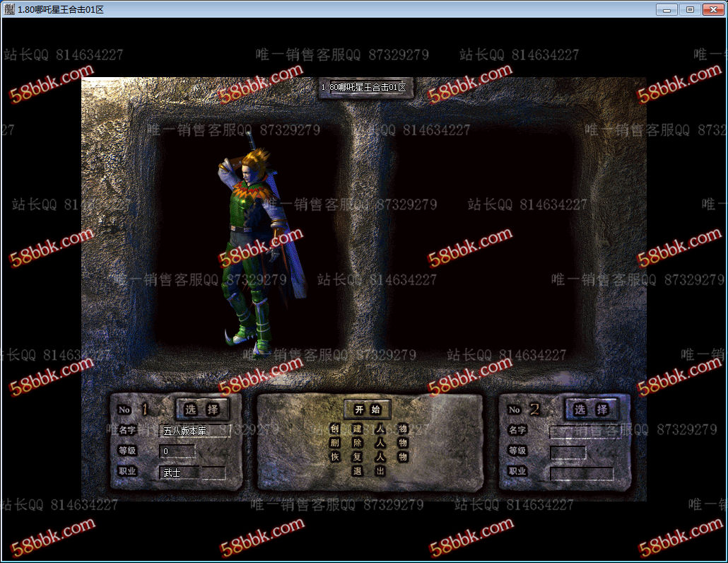Click slot 2 职业 label
728x563 pixels.
pos(517,471)
